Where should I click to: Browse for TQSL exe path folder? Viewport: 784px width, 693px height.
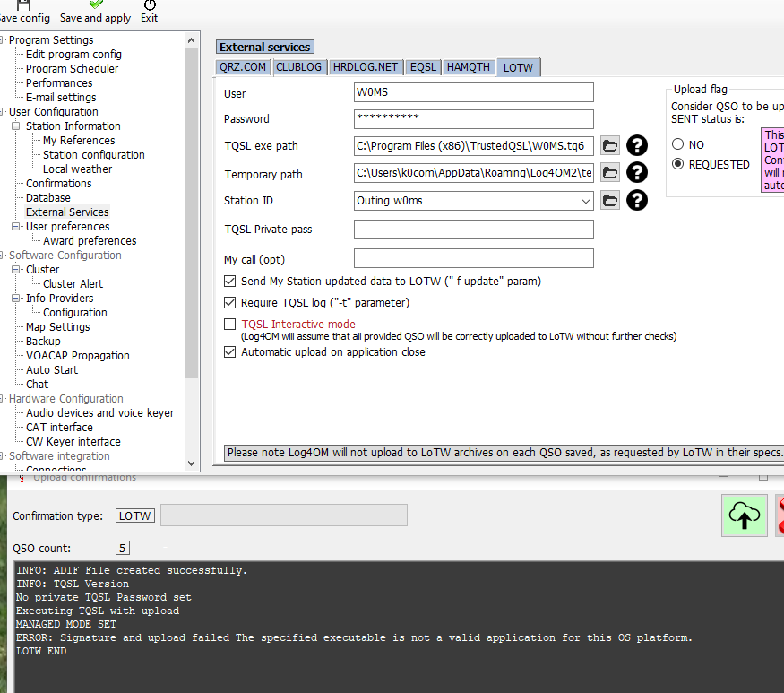click(609, 145)
